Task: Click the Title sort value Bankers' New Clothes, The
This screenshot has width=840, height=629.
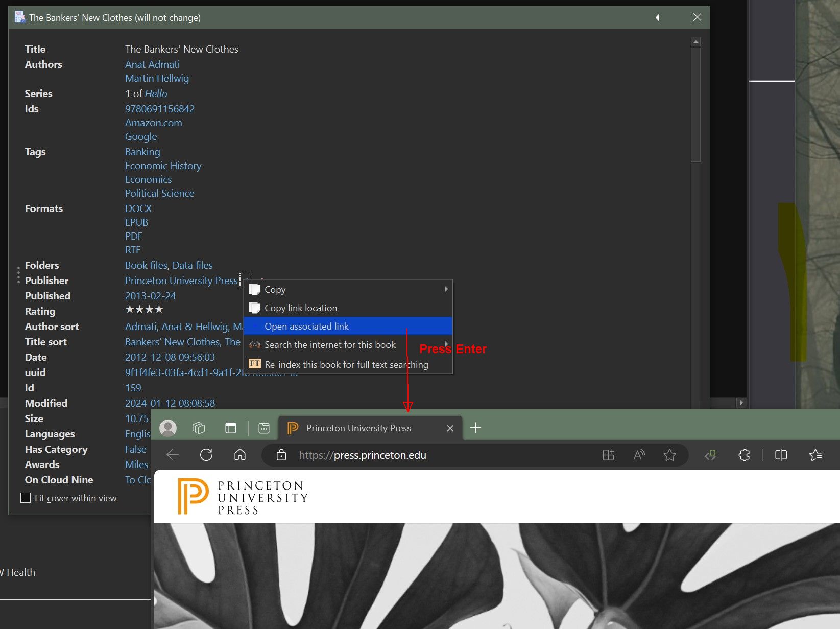Action: pyautogui.click(x=183, y=342)
